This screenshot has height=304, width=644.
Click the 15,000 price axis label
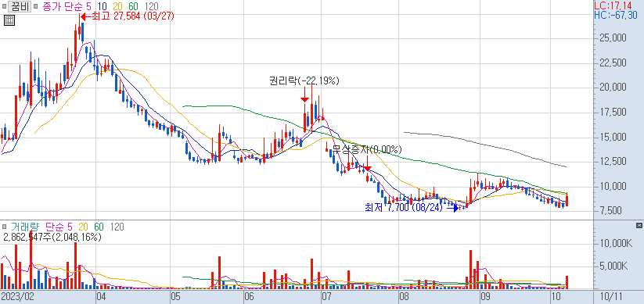click(x=613, y=137)
